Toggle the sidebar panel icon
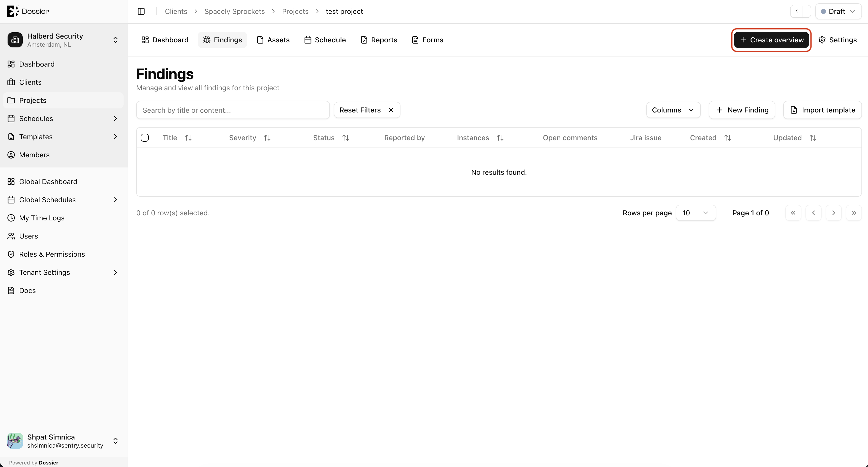This screenshot has width=868, height=467. [x=141, y=11]
